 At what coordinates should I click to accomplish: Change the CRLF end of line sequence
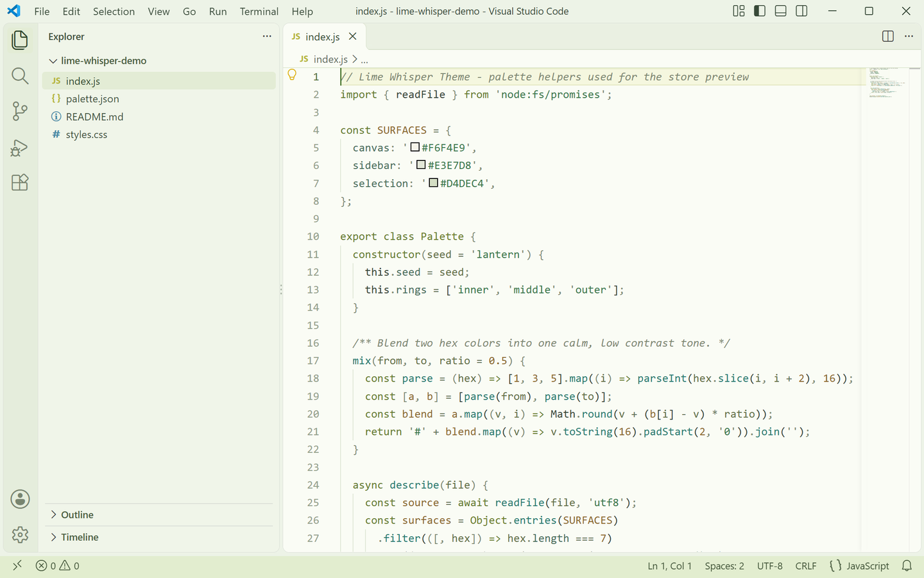tap(806, 566)
